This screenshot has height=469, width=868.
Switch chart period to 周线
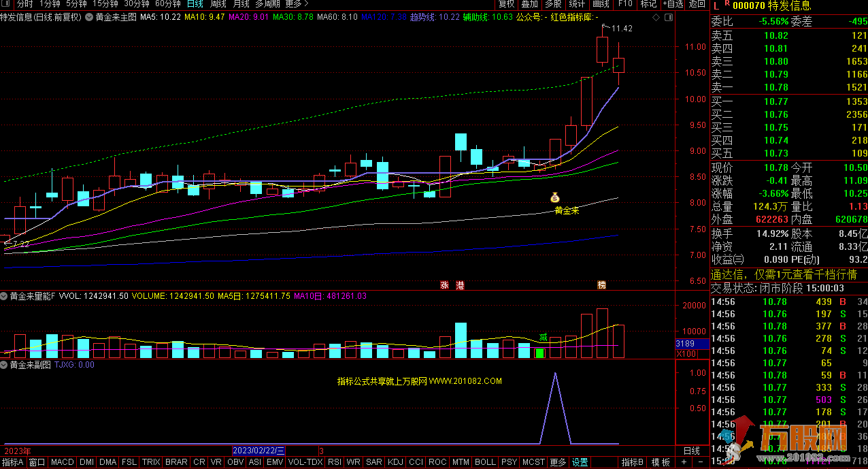pos(218,4)
